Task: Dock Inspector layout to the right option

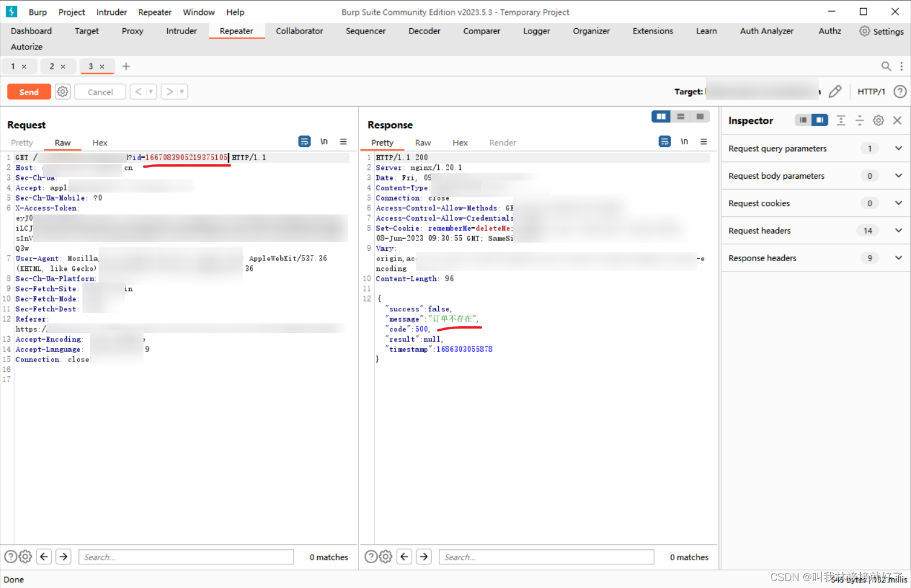Action: (x=819, y=120)
